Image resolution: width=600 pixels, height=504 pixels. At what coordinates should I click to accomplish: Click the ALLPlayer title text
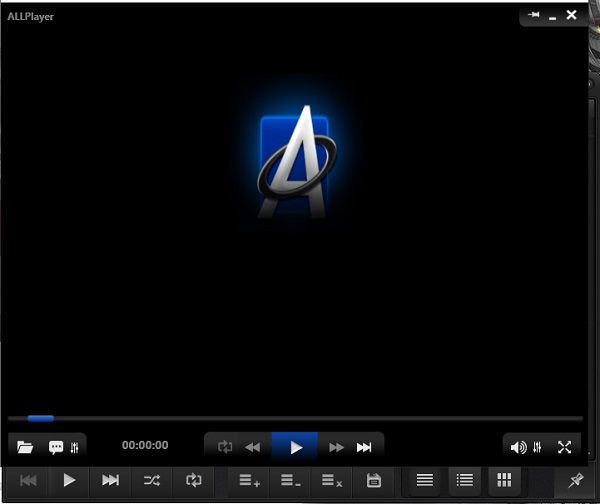click(x=31, y=17)
